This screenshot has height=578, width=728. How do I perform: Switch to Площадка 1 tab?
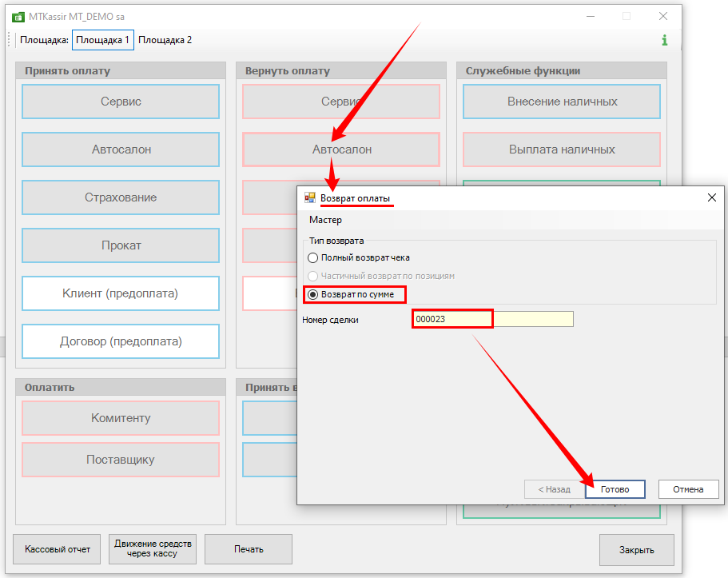pos(102,40)
